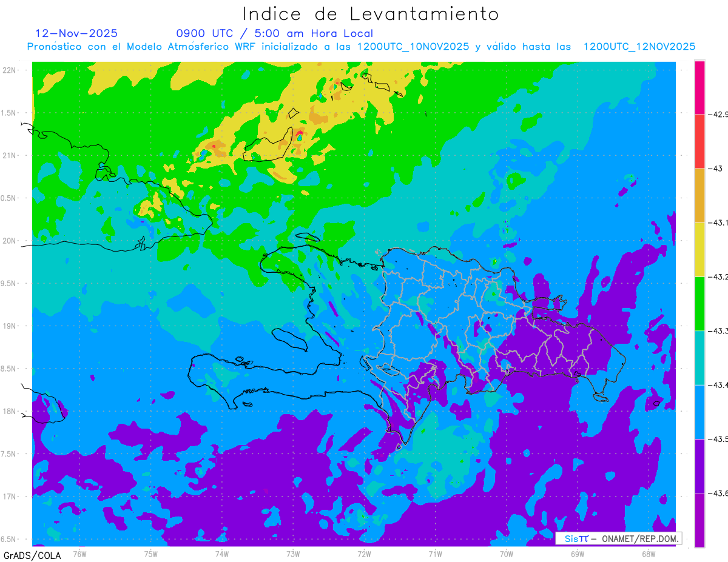Select the green legend segment above -43.3

pos(699,303)
